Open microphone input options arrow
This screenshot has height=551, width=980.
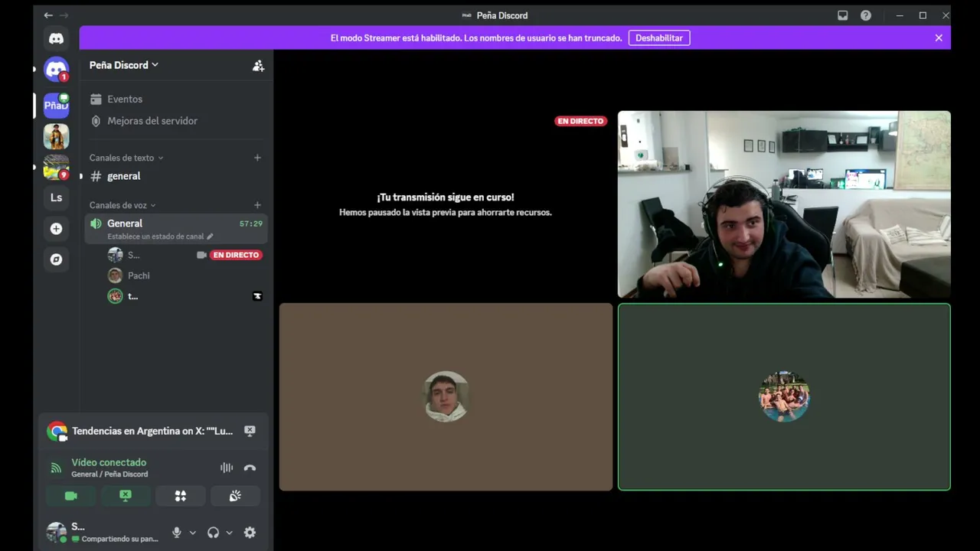click(192, 533)
